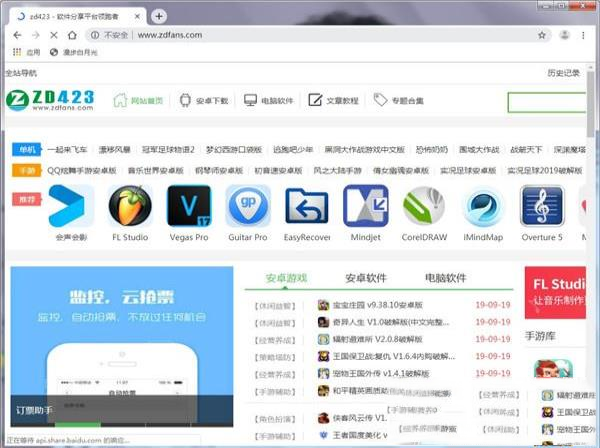Open 专题合集 in site navigation
Image resolution: width=600 pixels, height=448 pixels.
pyautogui.click(x=398, y=101)
